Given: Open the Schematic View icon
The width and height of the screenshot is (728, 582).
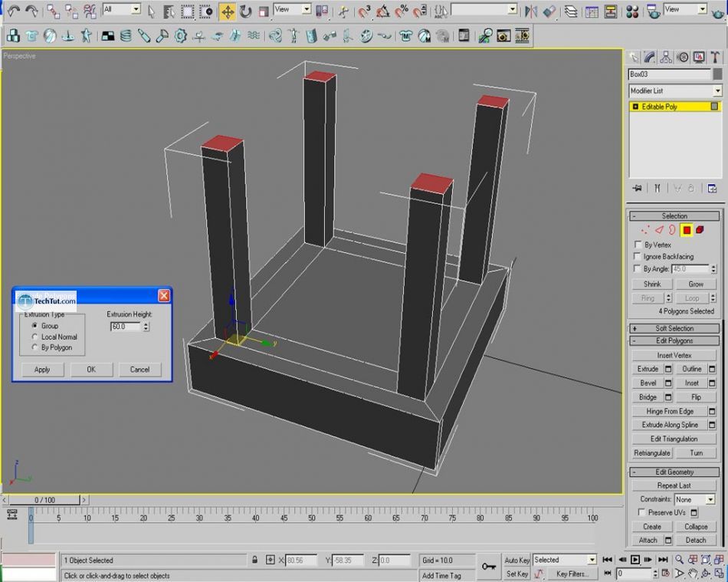Looking at the screenshot, I should 610,12.
